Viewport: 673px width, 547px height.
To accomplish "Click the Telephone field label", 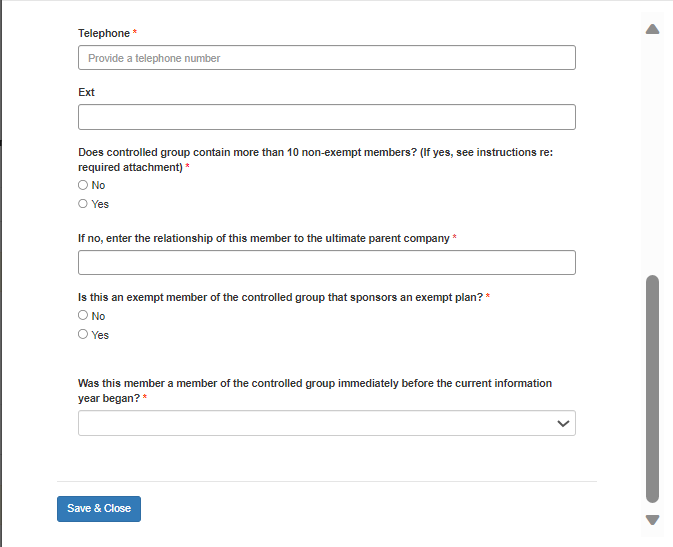I will 104,33.
